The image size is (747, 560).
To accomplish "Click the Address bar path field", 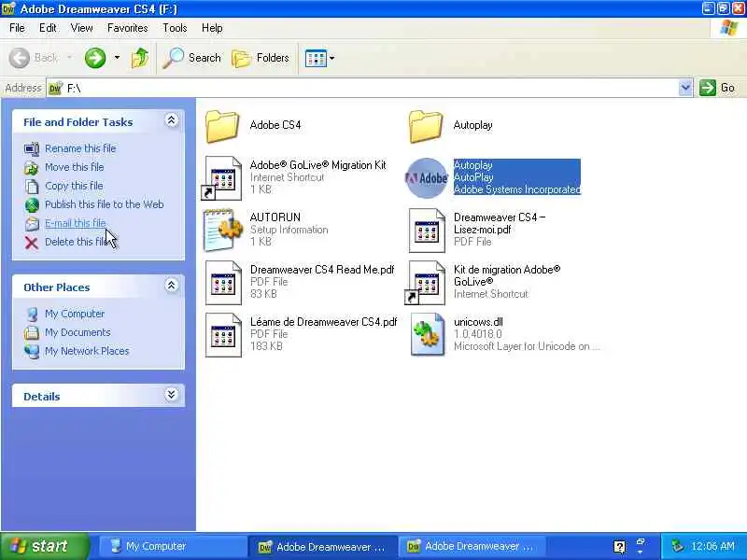I will [x=362, y=88].
